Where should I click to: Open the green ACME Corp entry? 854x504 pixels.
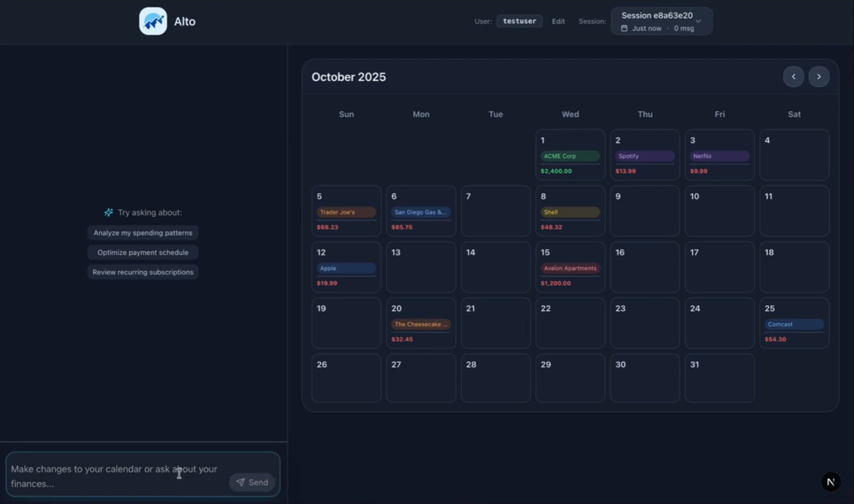(x=570, y=156)
